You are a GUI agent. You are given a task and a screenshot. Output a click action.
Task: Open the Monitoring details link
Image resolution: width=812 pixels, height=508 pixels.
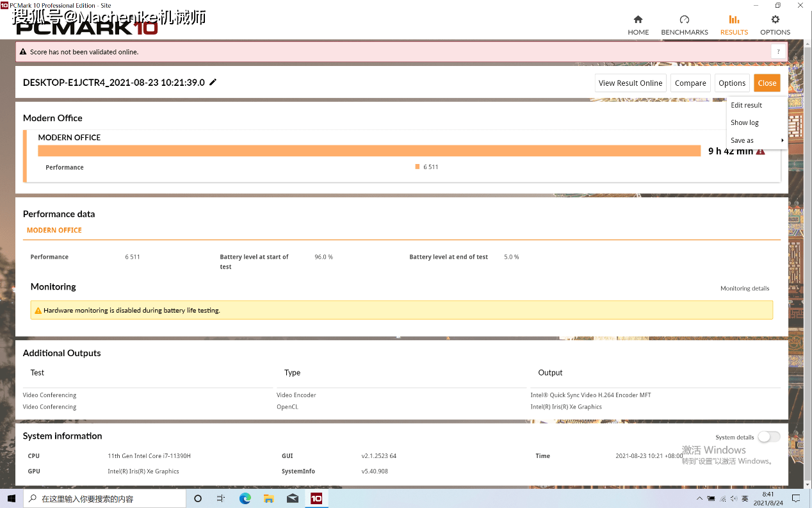(x=744, y=288)
